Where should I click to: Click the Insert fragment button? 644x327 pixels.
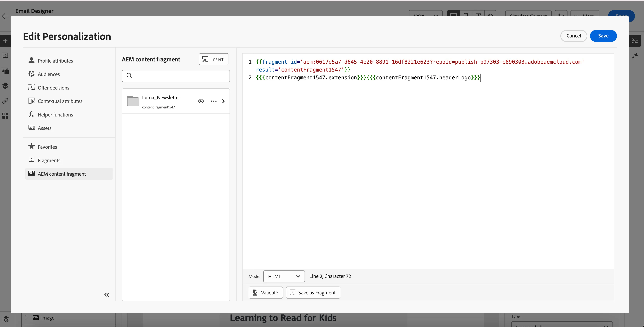[x=213, y=59]
